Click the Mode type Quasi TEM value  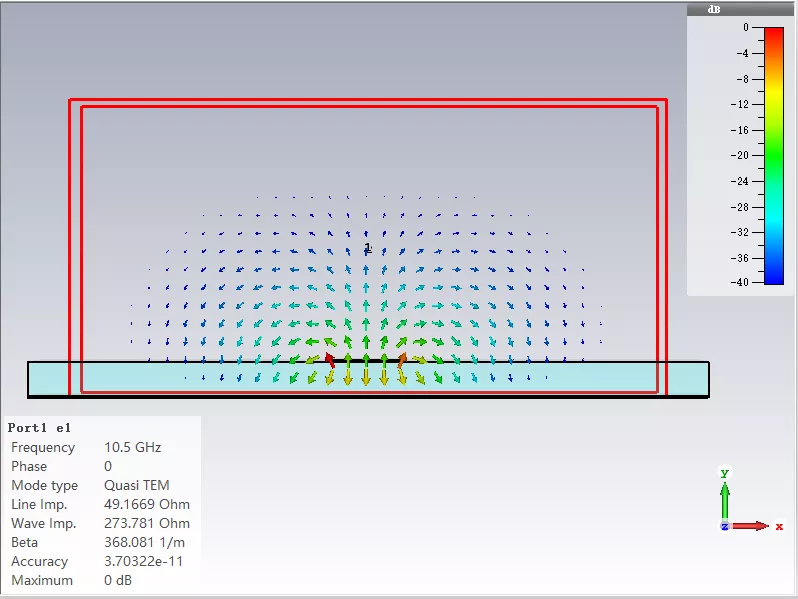click(136, 485)
